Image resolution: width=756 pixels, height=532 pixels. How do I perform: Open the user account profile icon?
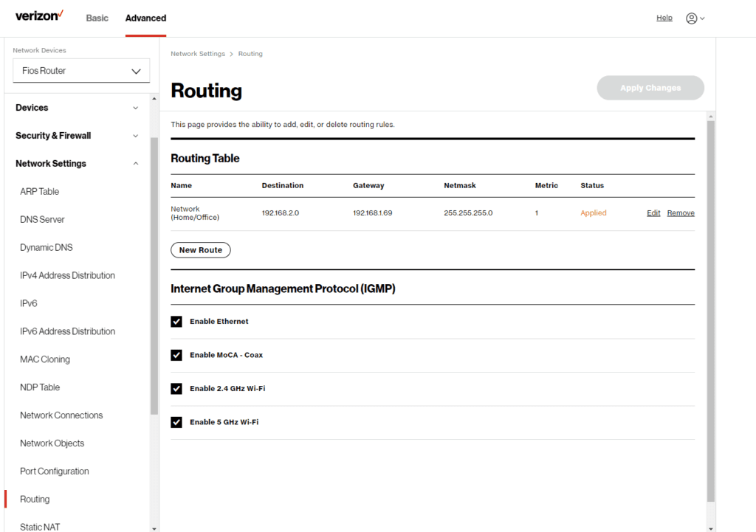pyautogui.click(x=691, y=18)
